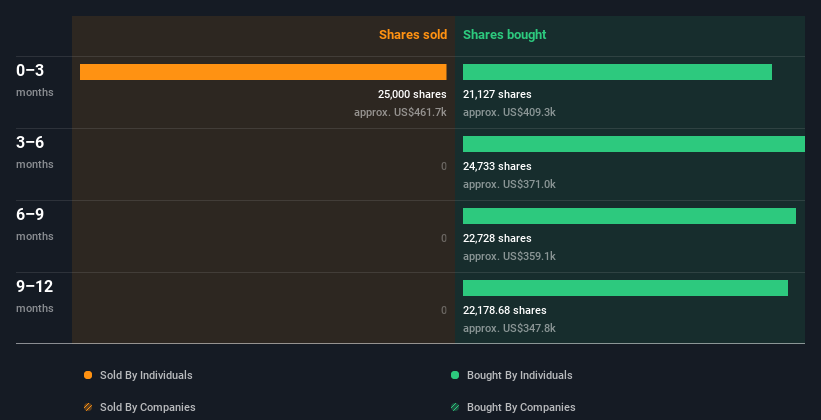Click the 3–6 months row label
The height and width of the screenshot is (420, 821).
click(x=35, y=152)
